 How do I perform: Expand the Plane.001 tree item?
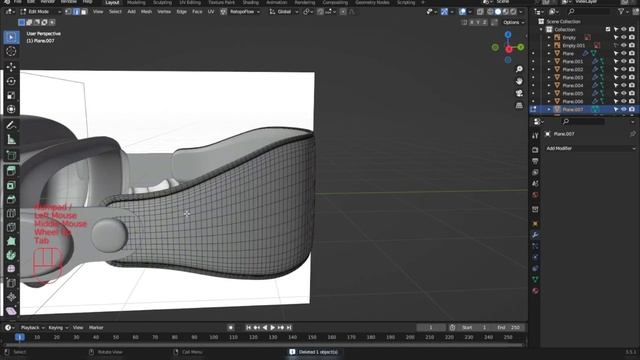[549, 61]
